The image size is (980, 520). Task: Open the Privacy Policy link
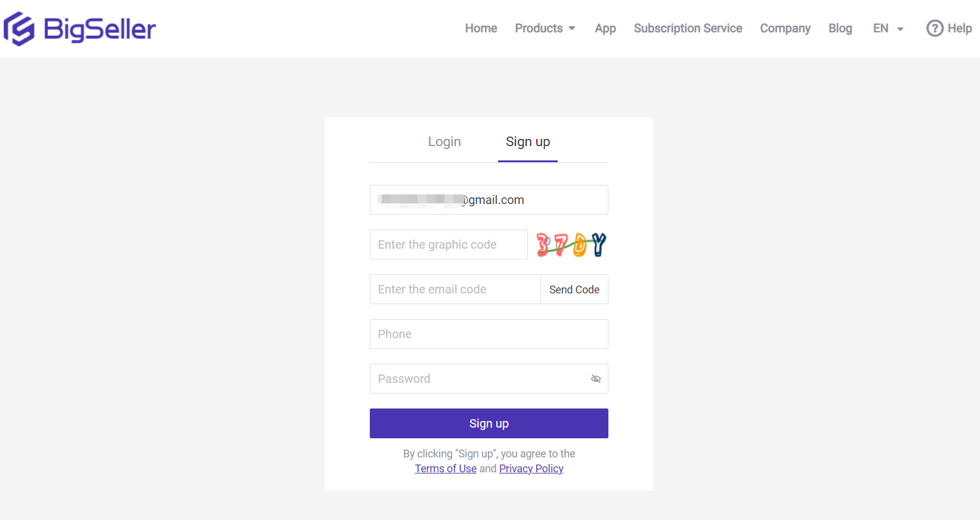click(531, 469)
